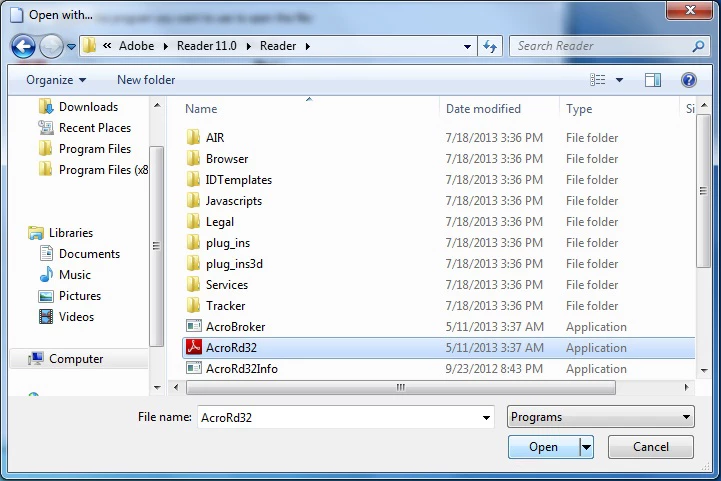721x481 pixels.
Task: Select Downloads in the navigation pane
Action: point(79,107)
